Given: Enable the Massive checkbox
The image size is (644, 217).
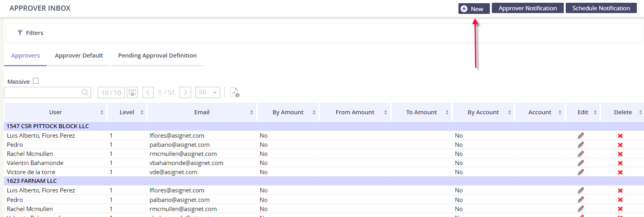Looking at the screenshot, I should [x=36, y=81].
